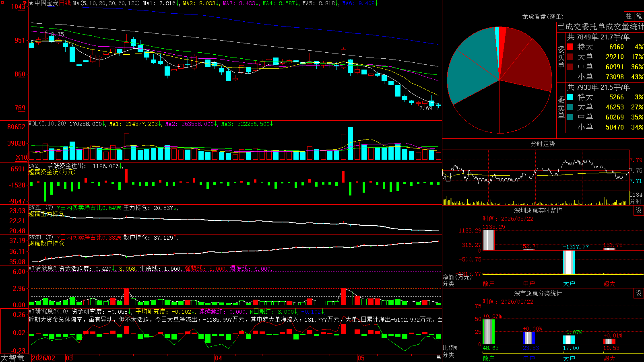Click the 2026/02 start date label
This screenshot has width=644, height=362.
point(43,358)
